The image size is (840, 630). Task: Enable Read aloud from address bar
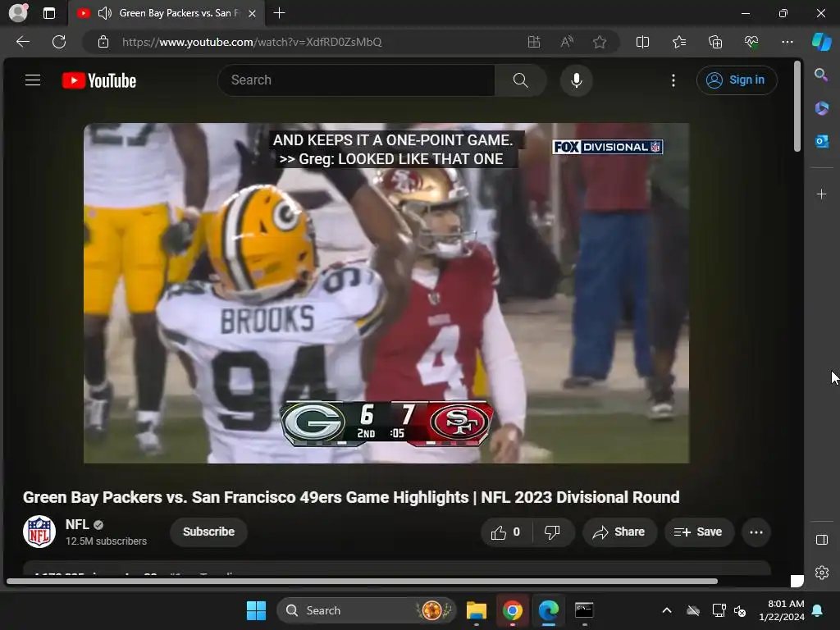pos(567,42)
